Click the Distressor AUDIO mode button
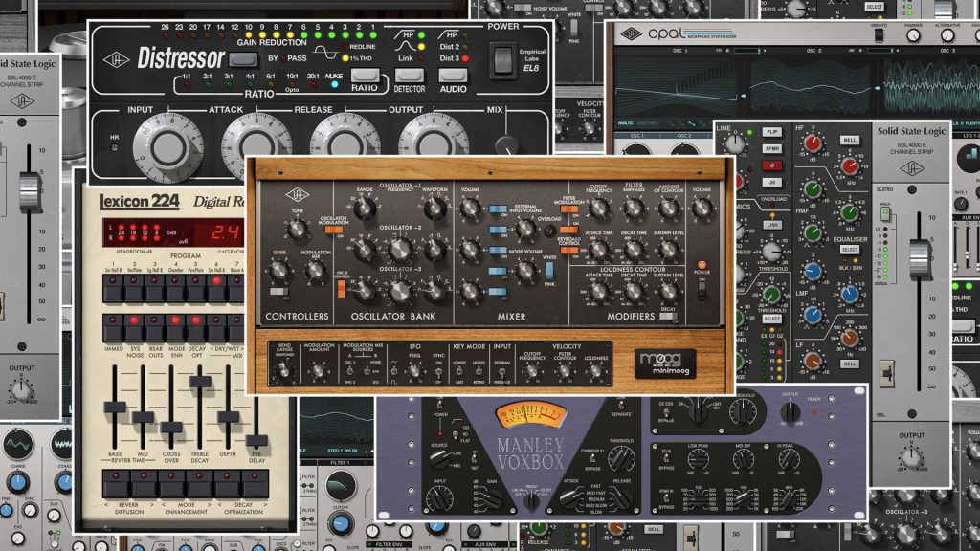The height and width of the screenshot is (551, 980). [x=453, y=76]
